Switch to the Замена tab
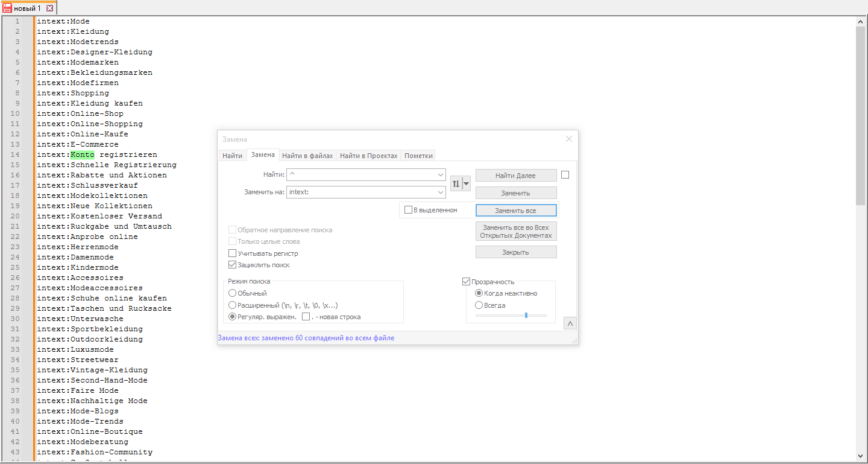 click(x=263, y=155)
